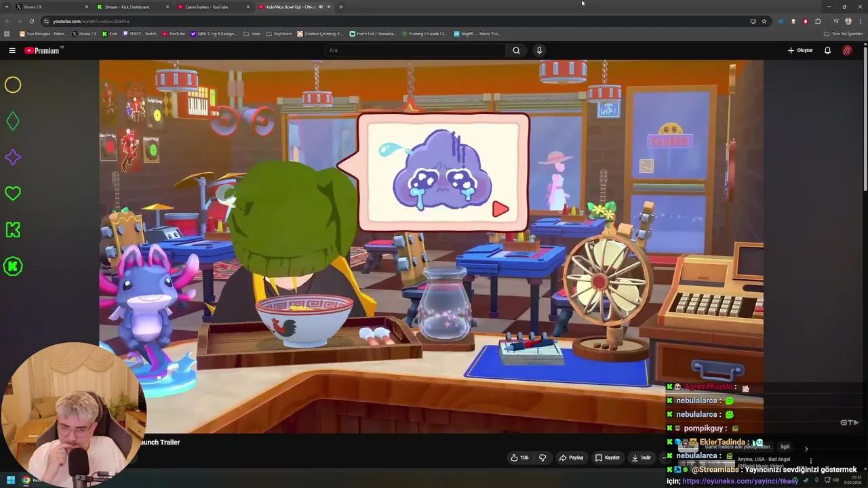Viewport: 868px width, 488px height.
Task: Click the Oluştur create button
Action: 800,50
